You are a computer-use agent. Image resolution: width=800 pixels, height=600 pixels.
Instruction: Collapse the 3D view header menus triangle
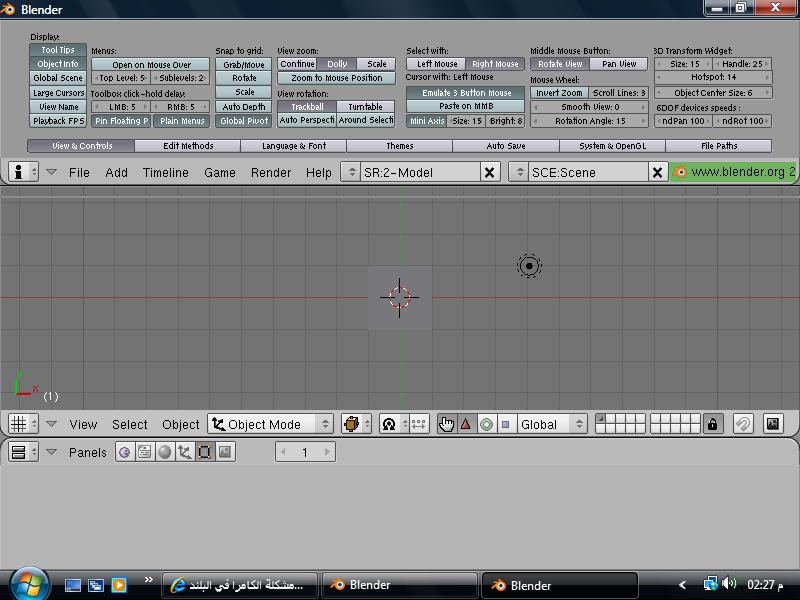click(x=52, y=424)
